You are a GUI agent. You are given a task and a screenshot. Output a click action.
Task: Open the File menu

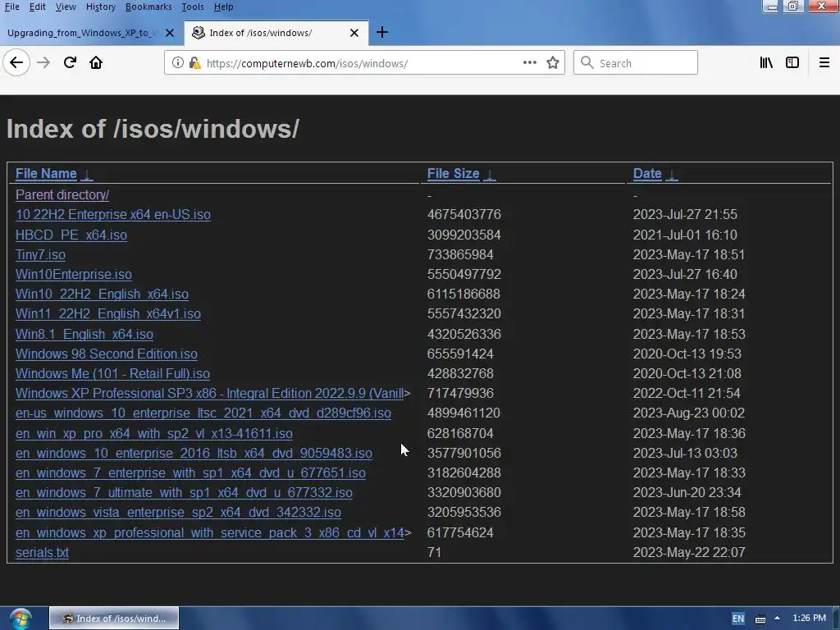point(11,7)
